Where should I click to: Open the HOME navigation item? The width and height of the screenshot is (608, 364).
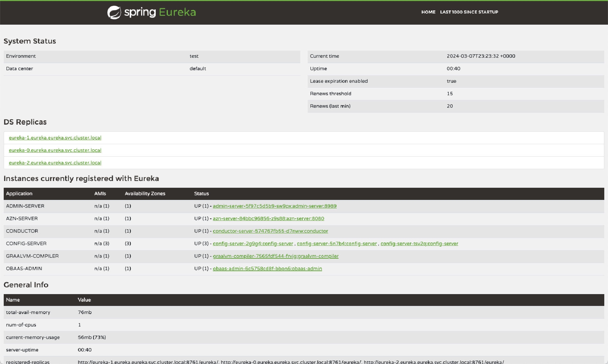(x=428, y=12)
